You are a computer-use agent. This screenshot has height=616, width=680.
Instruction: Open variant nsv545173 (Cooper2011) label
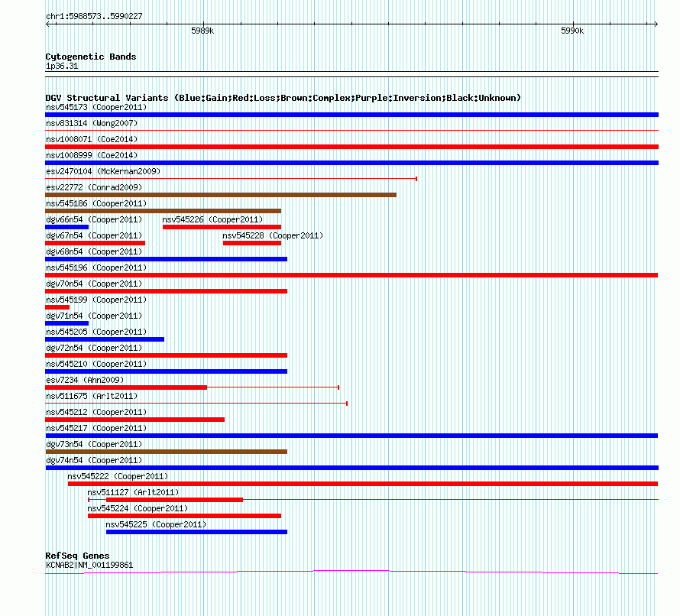tap(96, 107)
